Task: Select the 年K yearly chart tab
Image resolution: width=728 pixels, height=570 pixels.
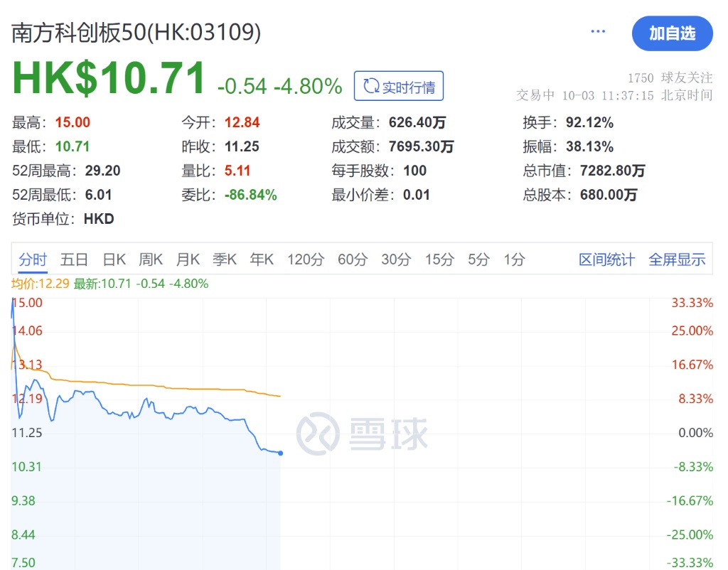Action: [262, 259]
